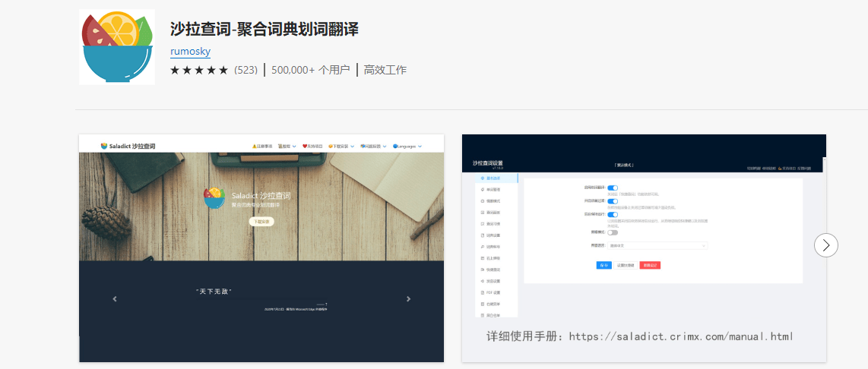Open the 沙拉查词设置 settings page screenshot
868x369 pixels.
tap(644, 248)
